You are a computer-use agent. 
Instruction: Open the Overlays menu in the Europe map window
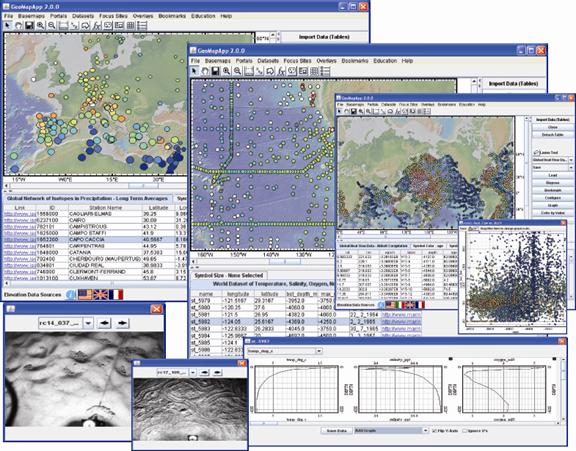coord(143,16)
